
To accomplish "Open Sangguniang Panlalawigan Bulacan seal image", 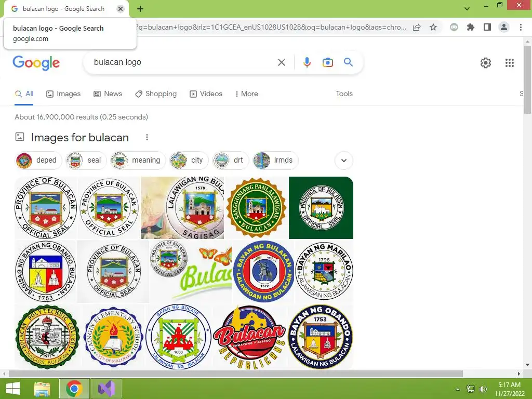I will click(256, 208).
